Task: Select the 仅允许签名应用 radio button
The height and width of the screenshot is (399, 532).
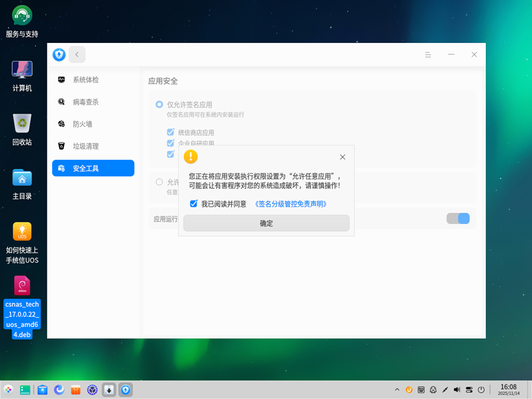Action: tap(159, 104)
